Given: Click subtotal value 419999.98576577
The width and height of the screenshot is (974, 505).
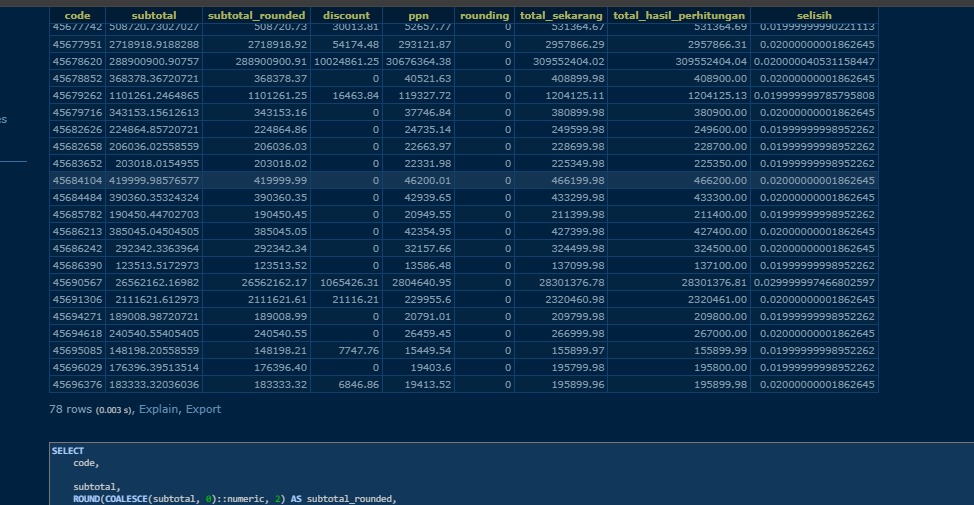Looking at the screenshot, I should [154, 181].
